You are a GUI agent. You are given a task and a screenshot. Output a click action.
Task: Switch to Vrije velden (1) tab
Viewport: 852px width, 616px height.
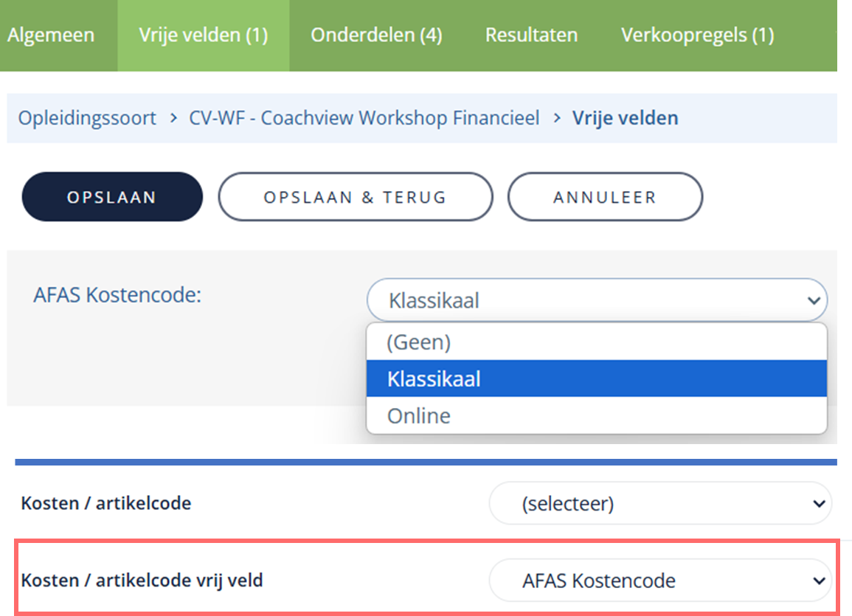[203, 35]
